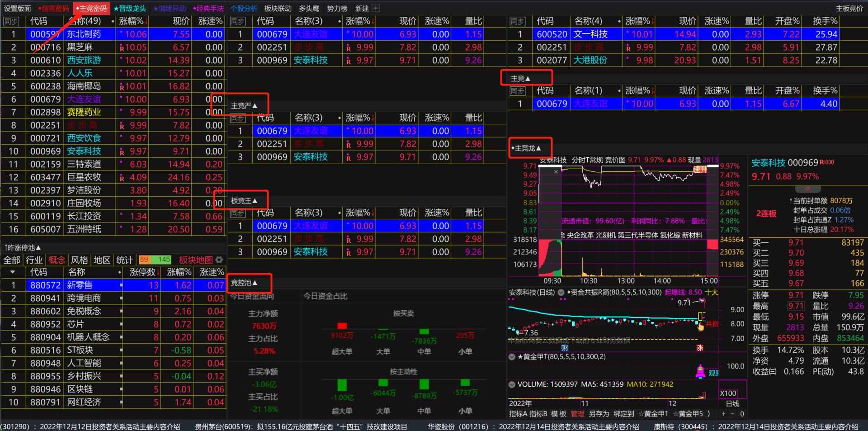Open the 贵州茅台(600519) news ticker item
Viewport: 868px width, 431px height.
(x=301, y=426)
